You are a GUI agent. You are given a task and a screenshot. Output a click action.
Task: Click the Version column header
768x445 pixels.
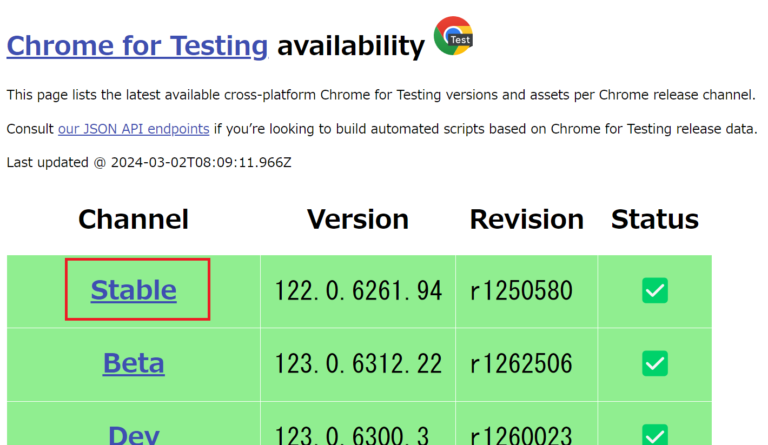(x=358, y=219)
